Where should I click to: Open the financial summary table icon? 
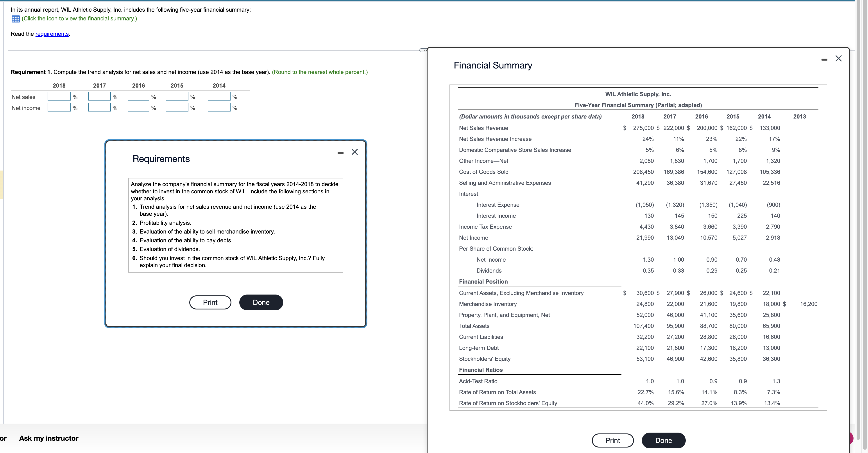(16, 19)
